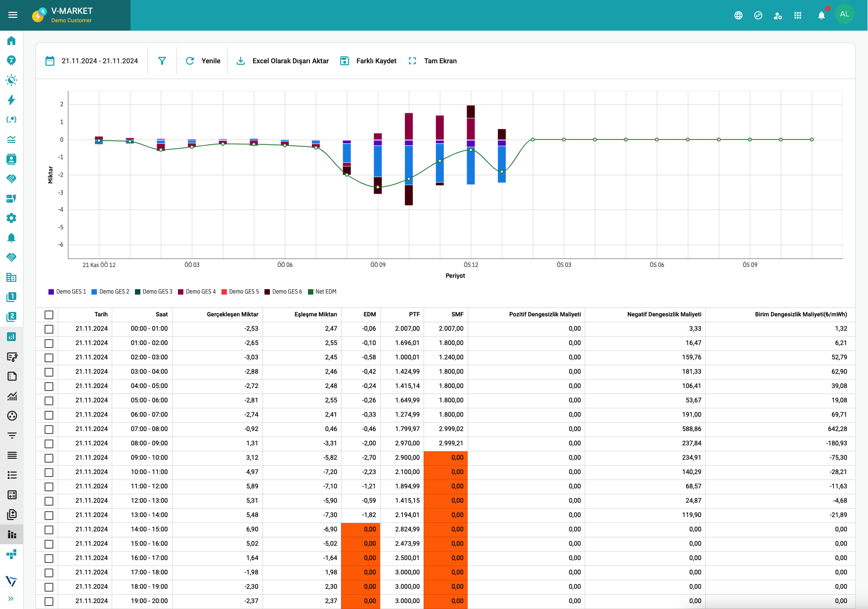
Task: Go to the home sidebar icon
Action: pyautogui.click(x=11, y=41)
